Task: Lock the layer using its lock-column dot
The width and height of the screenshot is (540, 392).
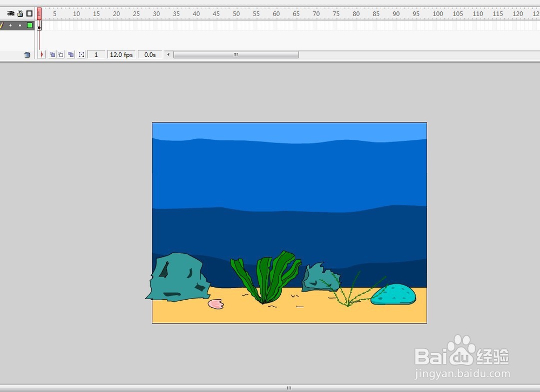Action: [x=20, y=25]
